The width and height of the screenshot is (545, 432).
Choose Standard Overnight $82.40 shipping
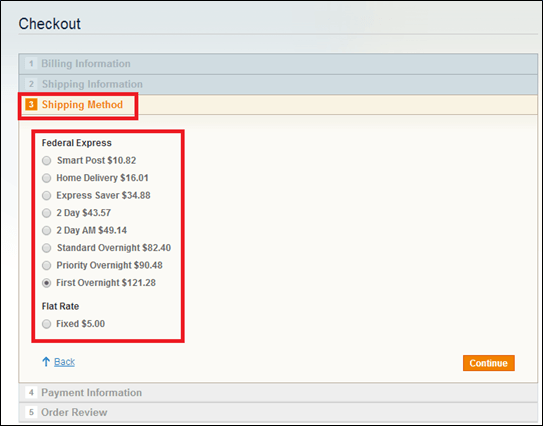tap(47, 248)
